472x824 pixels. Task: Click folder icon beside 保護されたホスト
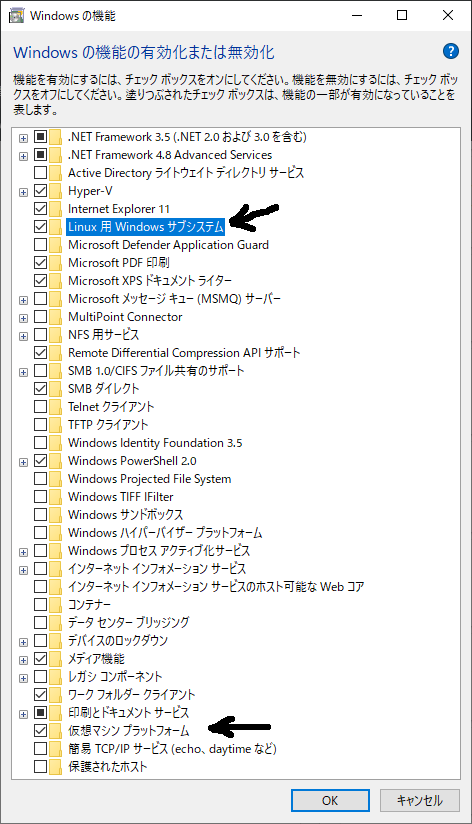(56, 766)
